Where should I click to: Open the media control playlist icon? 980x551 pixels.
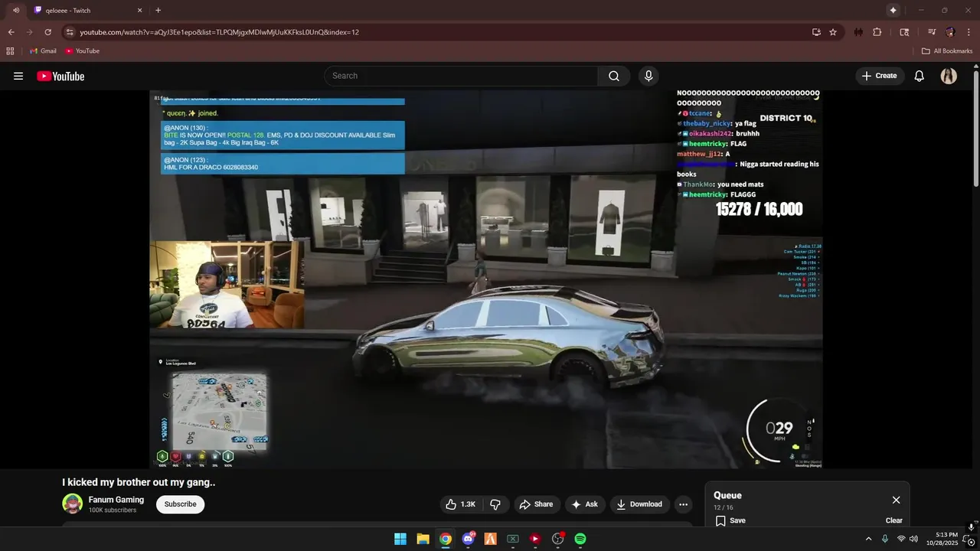pyautogui.click(x=932, y=32)
